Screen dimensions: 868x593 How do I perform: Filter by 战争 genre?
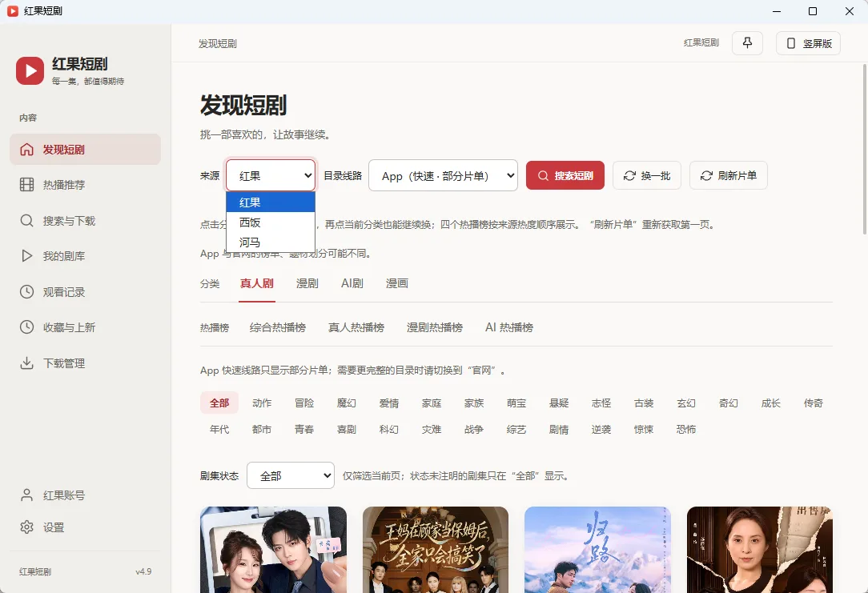tap(474, 429)
